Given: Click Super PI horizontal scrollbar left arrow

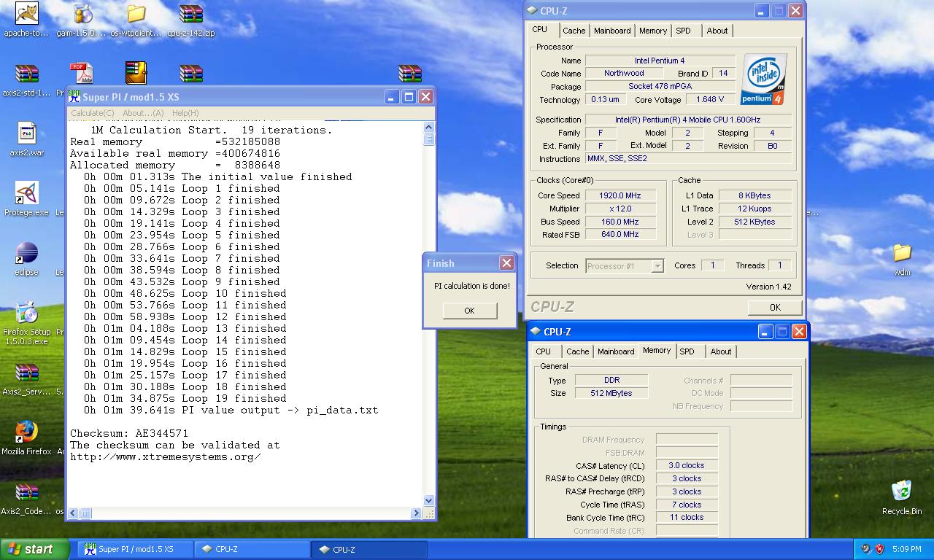Looking at the screenshot, I should [74, 513].
